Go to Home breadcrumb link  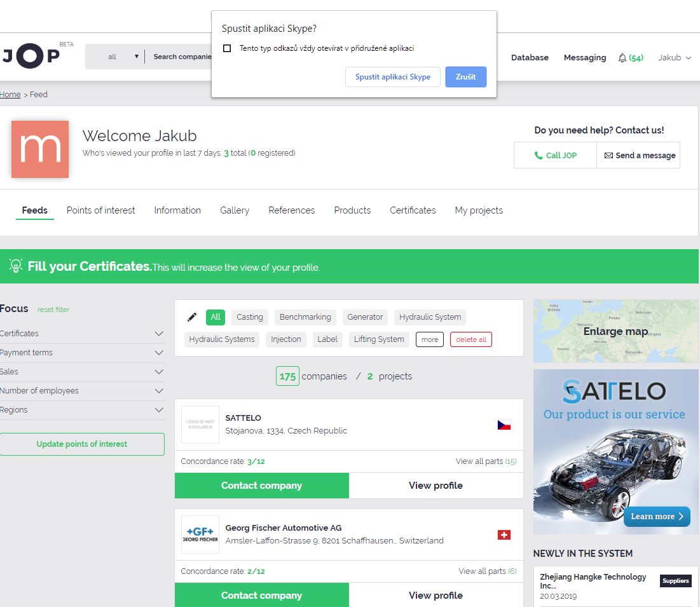pos(10,95)
